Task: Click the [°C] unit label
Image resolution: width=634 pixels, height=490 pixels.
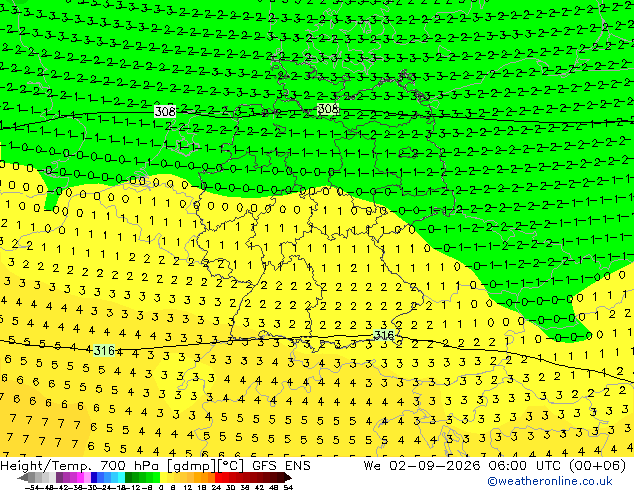Action: 231,466
